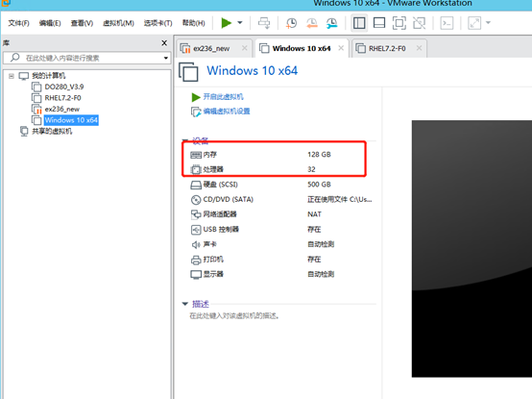This screenshot has height=399, width=532.
Task: Close the RHEL7.2-F0 tab
Action: pos(419,48)
